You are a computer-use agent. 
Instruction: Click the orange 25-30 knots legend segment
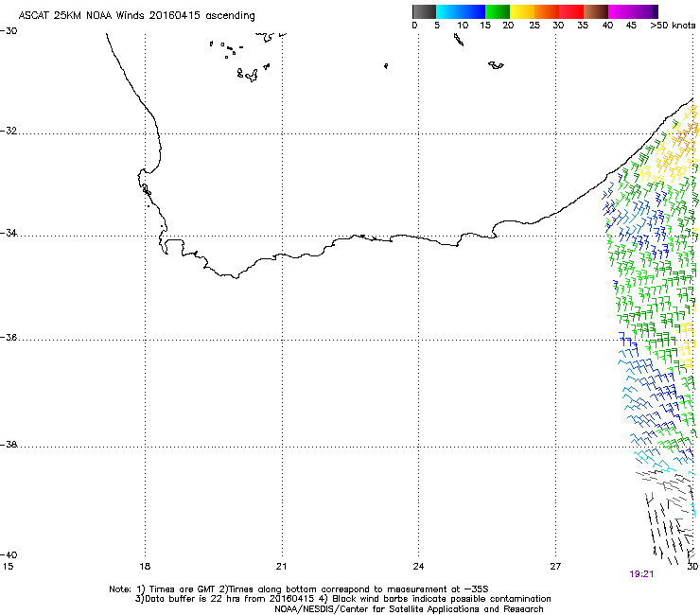[547, 11]
